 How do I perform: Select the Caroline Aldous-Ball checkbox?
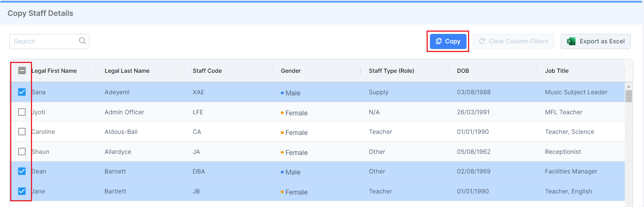pyautogui.click(x=22, y=132)
